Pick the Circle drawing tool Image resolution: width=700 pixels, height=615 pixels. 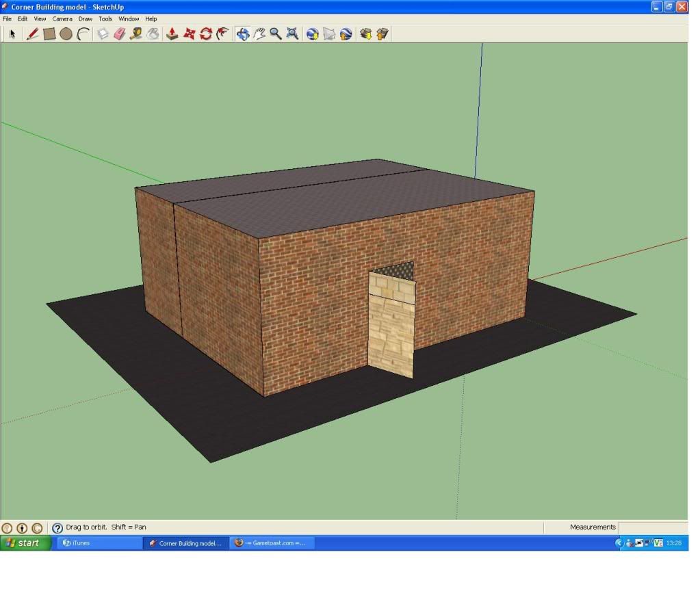tap(66, 34)
